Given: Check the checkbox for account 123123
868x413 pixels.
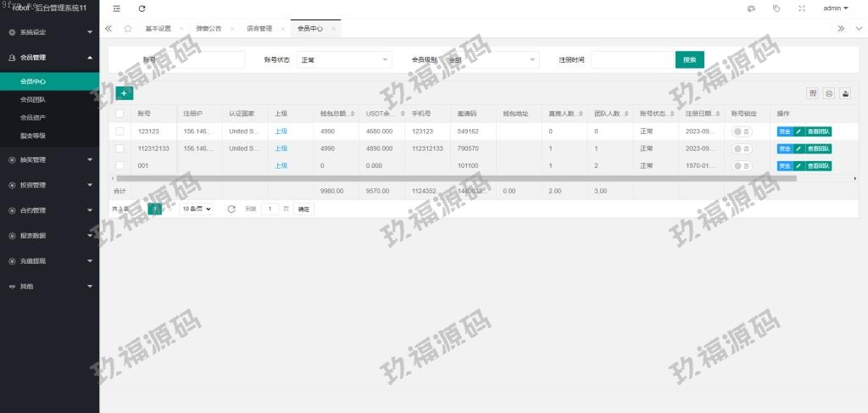Looking at the screenshot, I should pyautogui.click(x=120, y=131).
